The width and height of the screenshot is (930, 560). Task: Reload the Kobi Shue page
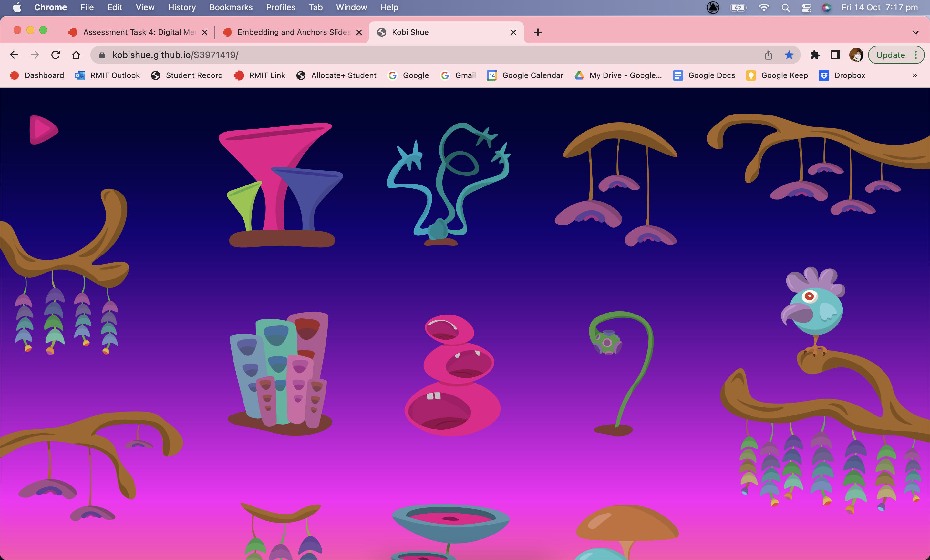point(56,55)
